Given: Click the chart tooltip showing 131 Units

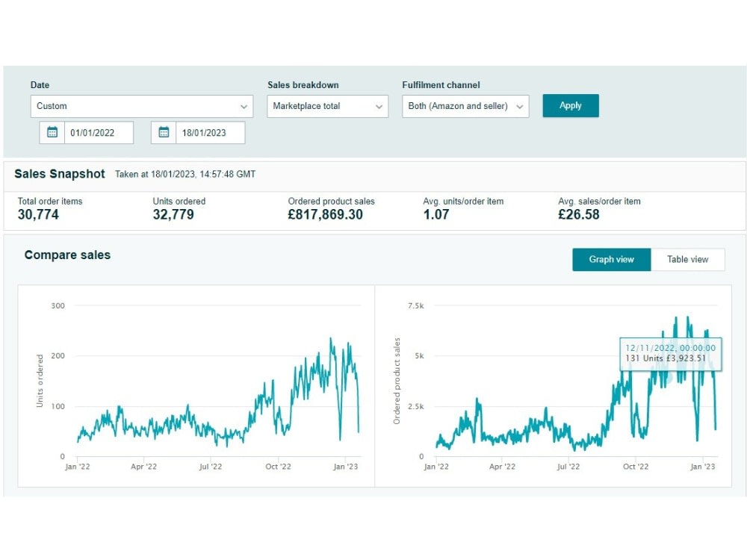Looking at the screenshot, I should click(x=670, y=354).
